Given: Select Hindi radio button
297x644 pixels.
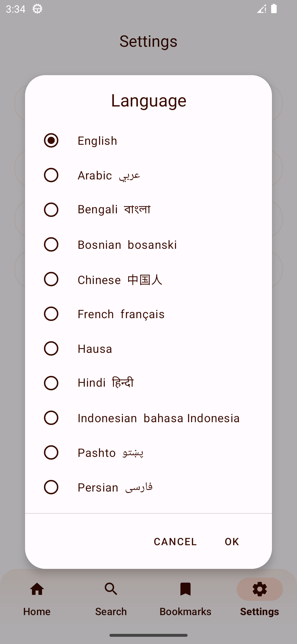Looking at the screenshot, I should (x=51, y=383).
